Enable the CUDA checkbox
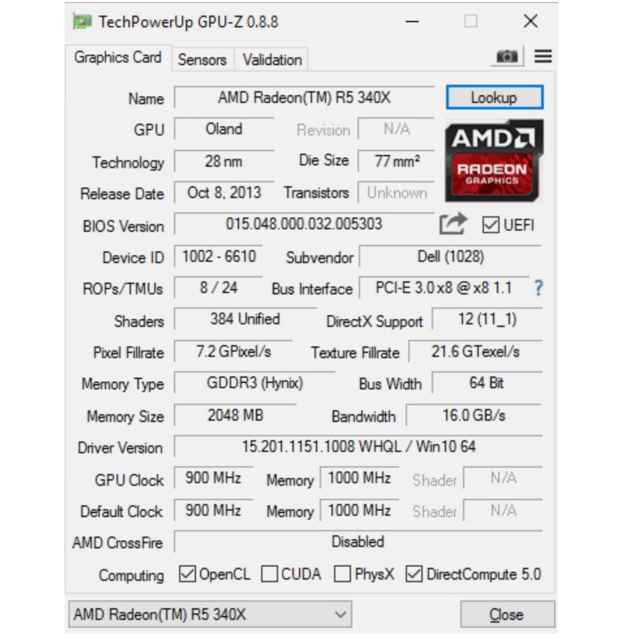Image resolution: width=644 pixels, height=644 pixels. pos(270,574)
